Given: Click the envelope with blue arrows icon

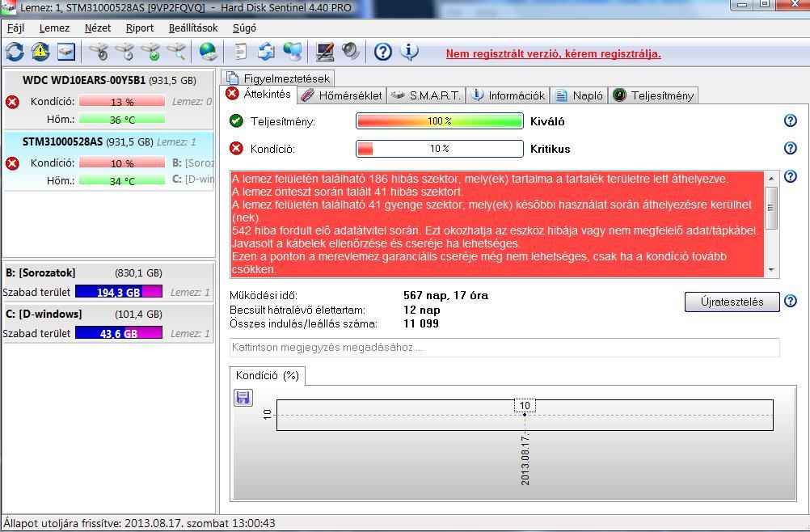Looking at the screenshot, I should [266, 52].
